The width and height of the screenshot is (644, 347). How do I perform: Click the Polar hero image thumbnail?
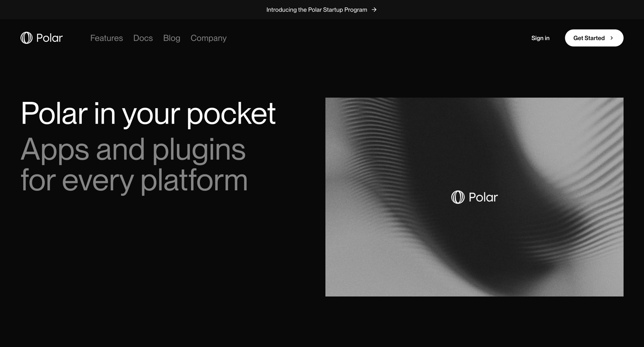[x=474, y=197]
